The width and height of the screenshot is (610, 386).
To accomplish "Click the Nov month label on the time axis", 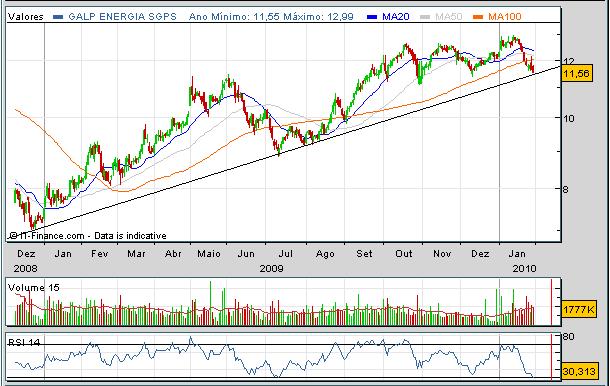I will [x=442, y=254].
